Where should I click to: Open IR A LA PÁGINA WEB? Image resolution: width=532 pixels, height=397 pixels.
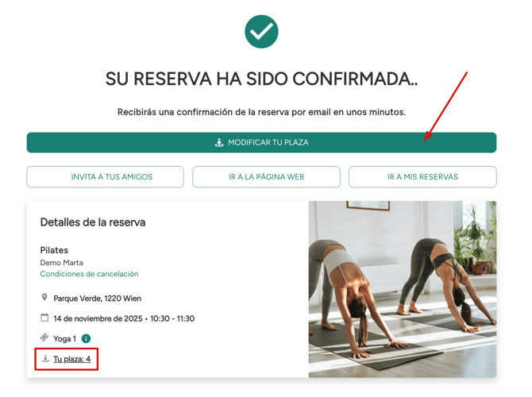coord(266,177)
